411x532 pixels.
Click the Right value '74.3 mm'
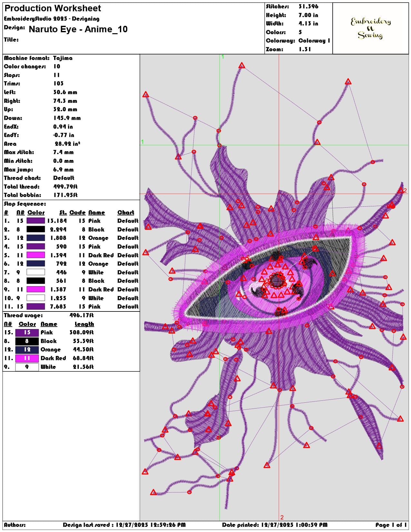(x=65, y=101)
